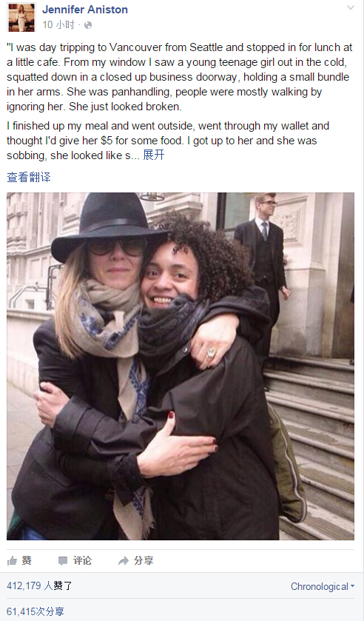This screenshot has height=621, width=364.
Task: Click the 分享 share label
Action: point(144,560)
